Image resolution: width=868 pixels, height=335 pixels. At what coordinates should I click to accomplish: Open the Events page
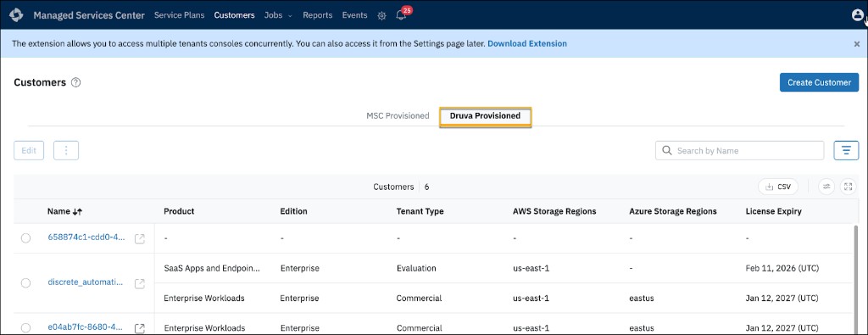(354, 15)
